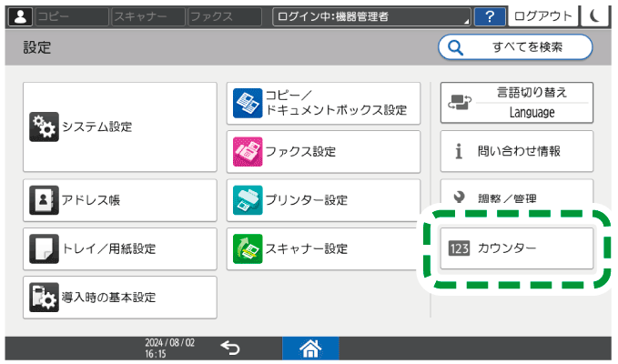
Task: Activate energy saver moon icon
Action: click(594, 15)
